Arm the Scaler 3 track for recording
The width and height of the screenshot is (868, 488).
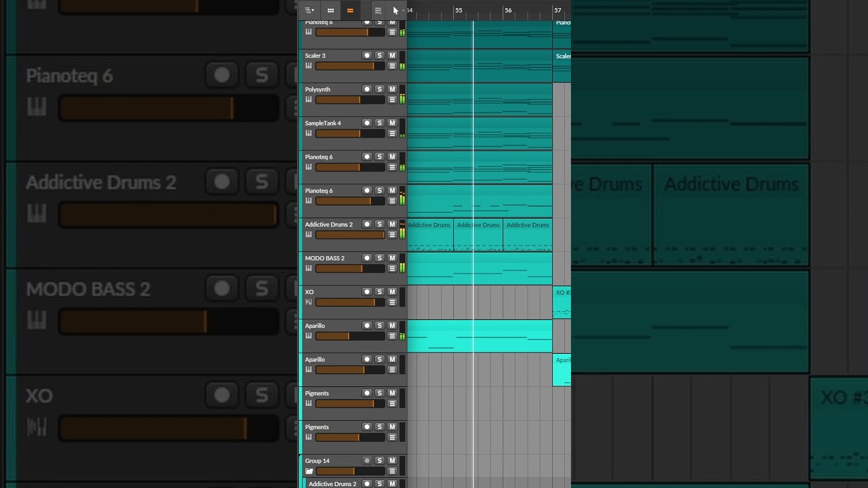(x=367, y=56)
